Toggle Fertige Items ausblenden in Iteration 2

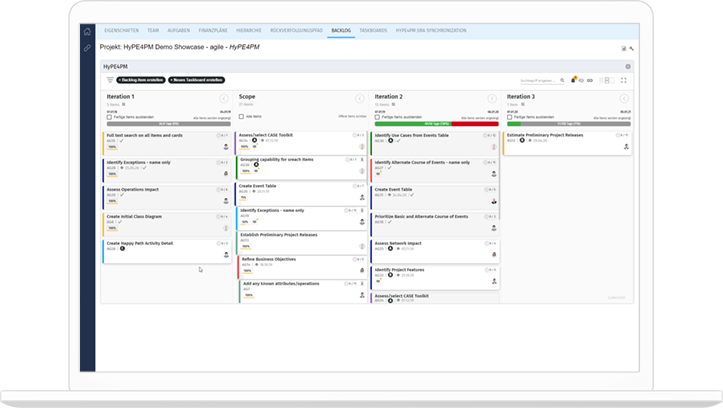[x=376, y=116]
